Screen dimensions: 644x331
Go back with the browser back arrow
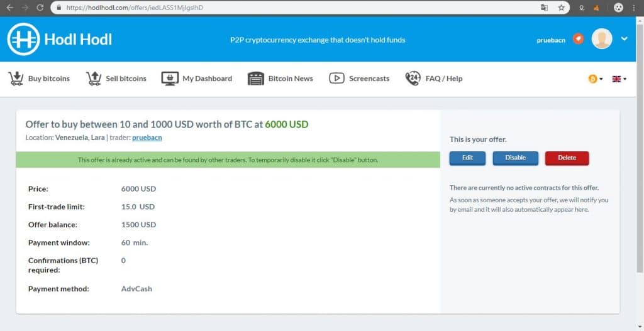point(10,8)
